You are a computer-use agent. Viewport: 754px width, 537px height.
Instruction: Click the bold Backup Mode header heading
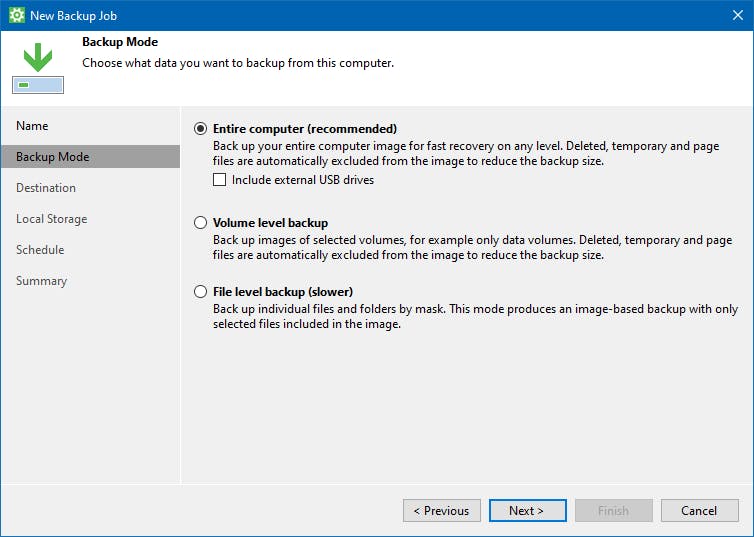coord(120,43)
